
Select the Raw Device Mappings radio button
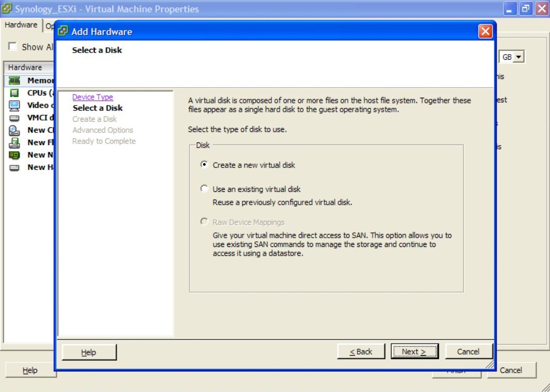tap(204, 222)
